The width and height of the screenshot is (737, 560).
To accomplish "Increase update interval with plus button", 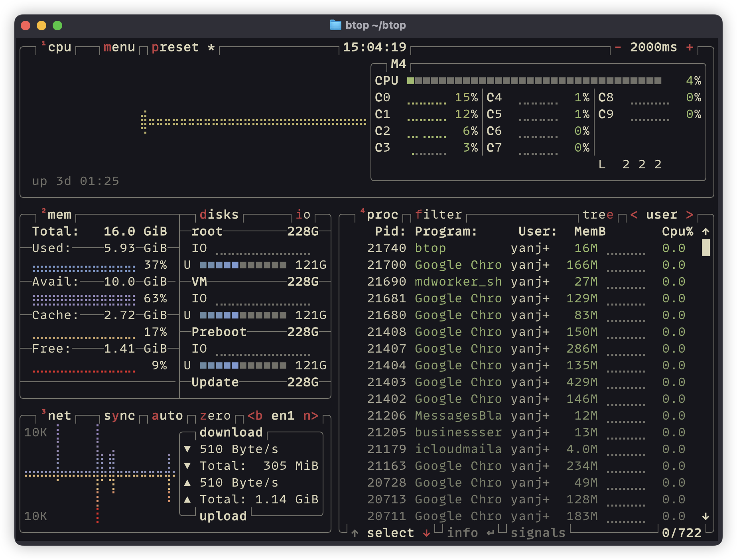I will (x=690, y=47).
